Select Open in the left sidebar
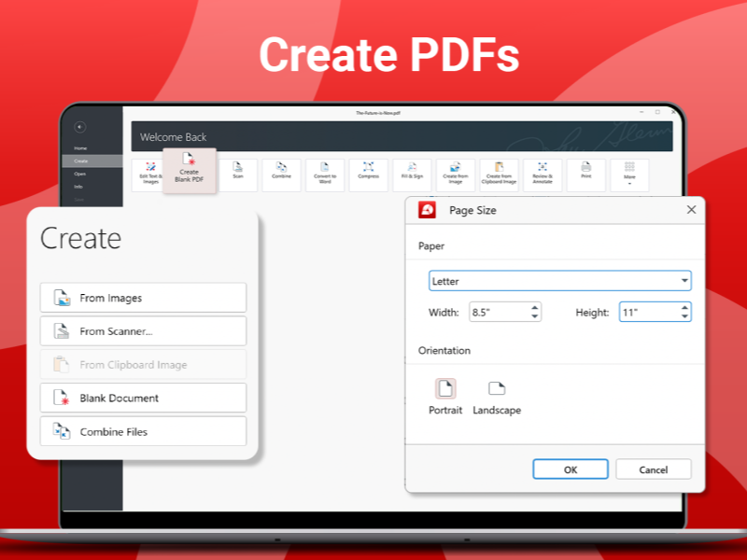Image resolution: width=747 pixels, height=560 pixels. pos(80,174)
